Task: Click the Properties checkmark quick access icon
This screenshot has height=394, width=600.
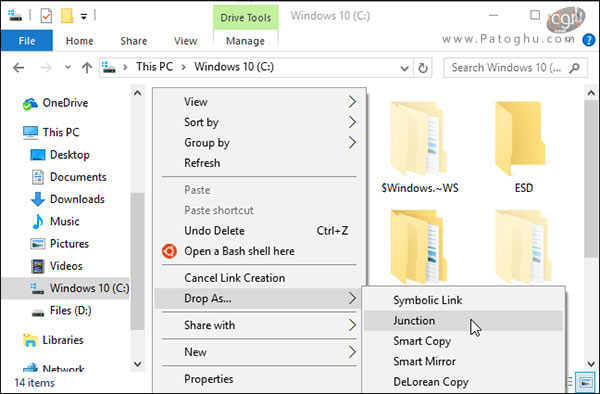Action: point(46,16)
